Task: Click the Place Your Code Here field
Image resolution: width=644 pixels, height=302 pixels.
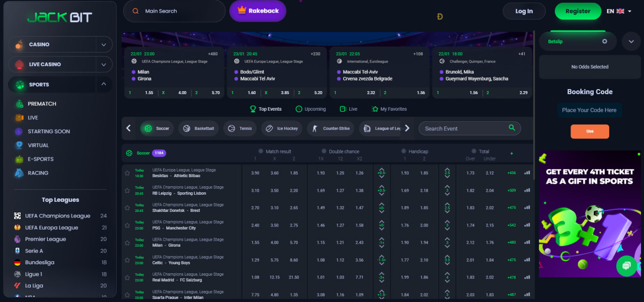Action: (x=589, y=110)
